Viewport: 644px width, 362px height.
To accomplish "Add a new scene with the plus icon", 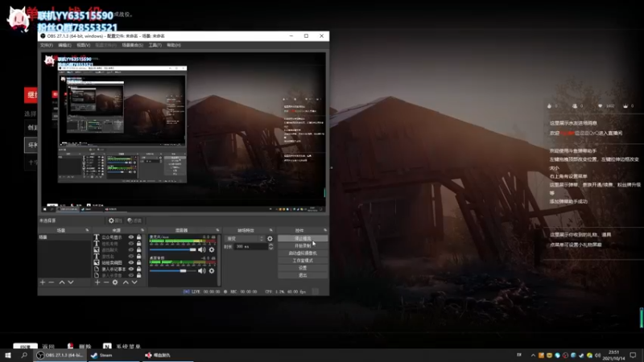I will (x=43, y=282).
